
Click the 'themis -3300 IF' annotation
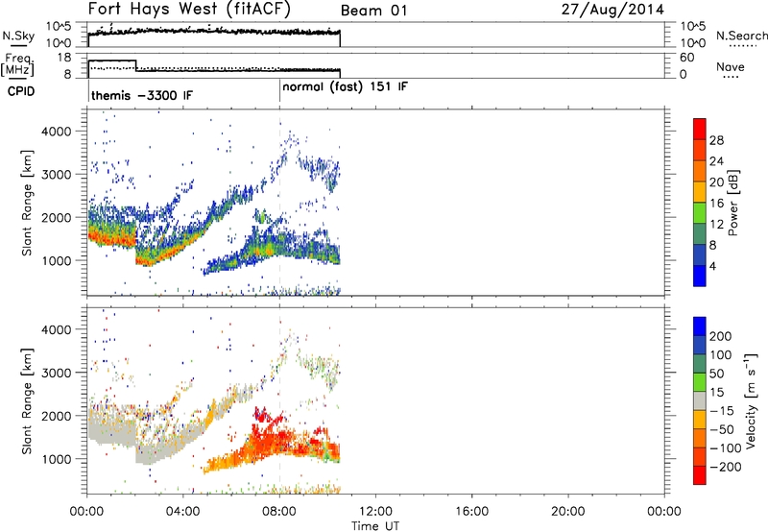pos(142,95)
